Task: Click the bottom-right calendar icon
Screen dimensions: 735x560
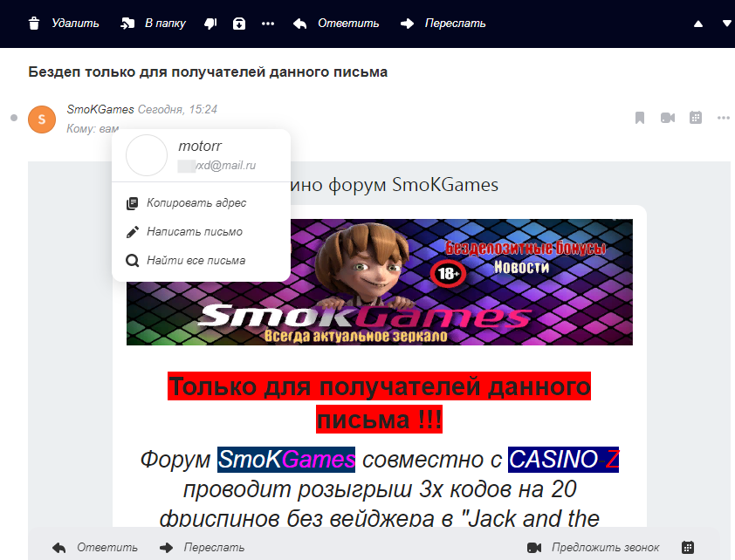Action: pos(688,548)
